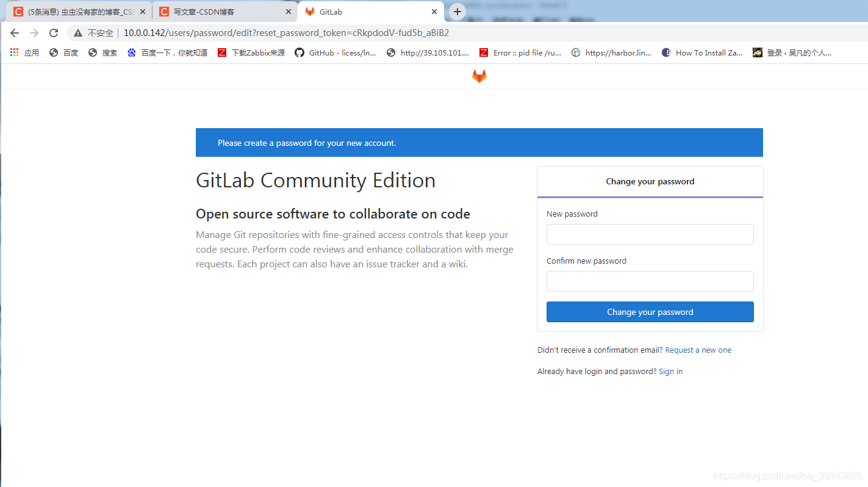
Task: Click the not-secure warning triangle icon
Action: click(78, 33)
